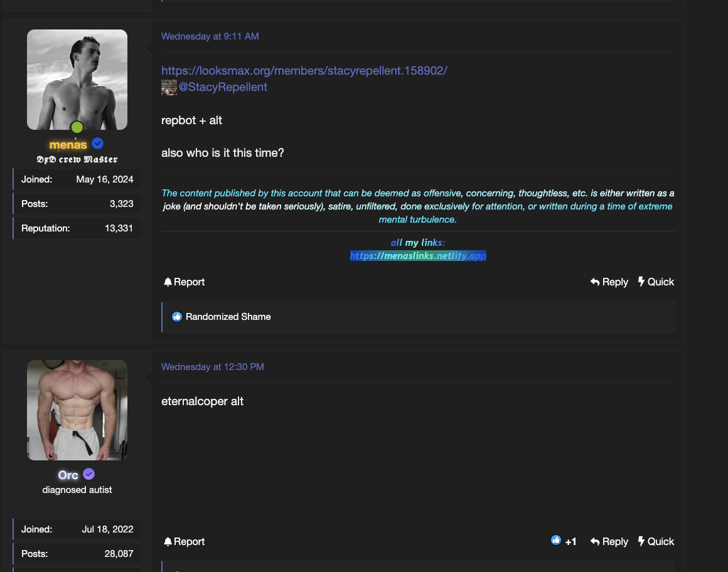The image size is (728, 572).
Task: Click the blue verified badge next to menas
Action: click(x=98, y=144)
